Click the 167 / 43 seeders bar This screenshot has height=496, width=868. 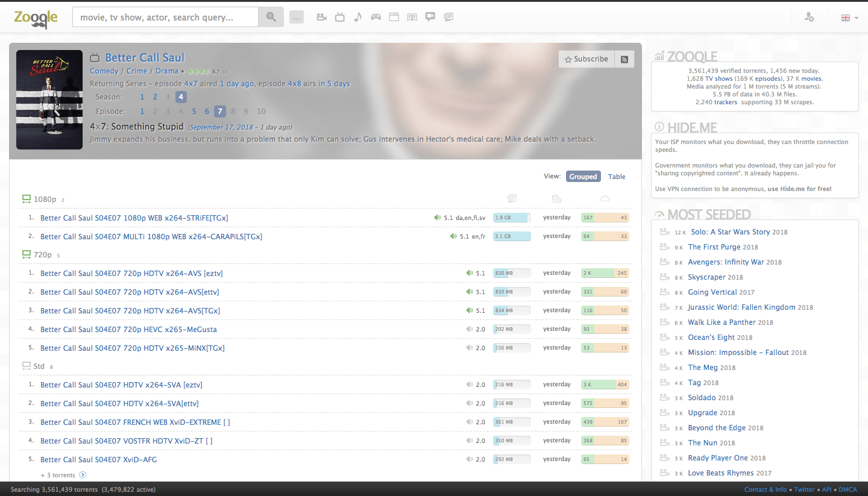[605, 218]
